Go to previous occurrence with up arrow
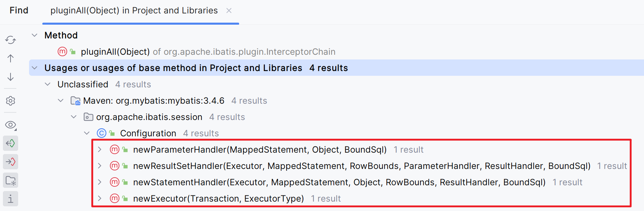644x211 pixels. point(11,58)
